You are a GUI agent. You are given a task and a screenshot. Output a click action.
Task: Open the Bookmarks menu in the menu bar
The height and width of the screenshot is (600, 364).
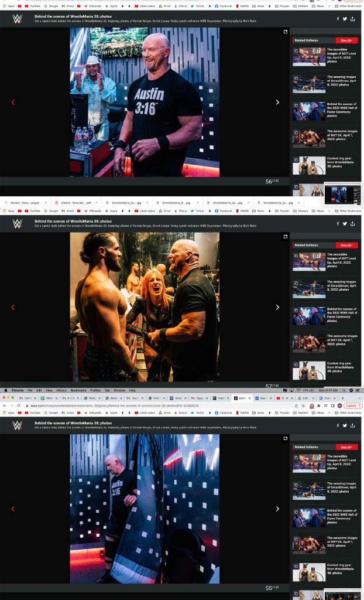[x=78, y=390]
